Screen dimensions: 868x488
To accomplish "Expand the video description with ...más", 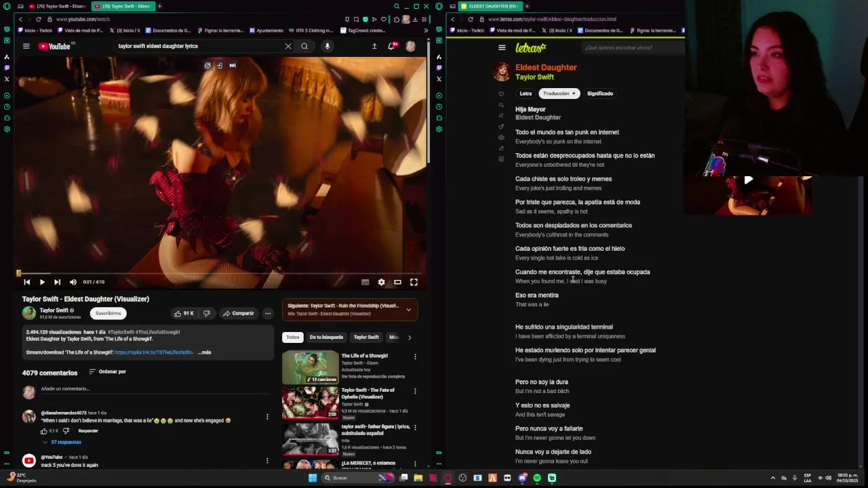I will coord(205,352).
